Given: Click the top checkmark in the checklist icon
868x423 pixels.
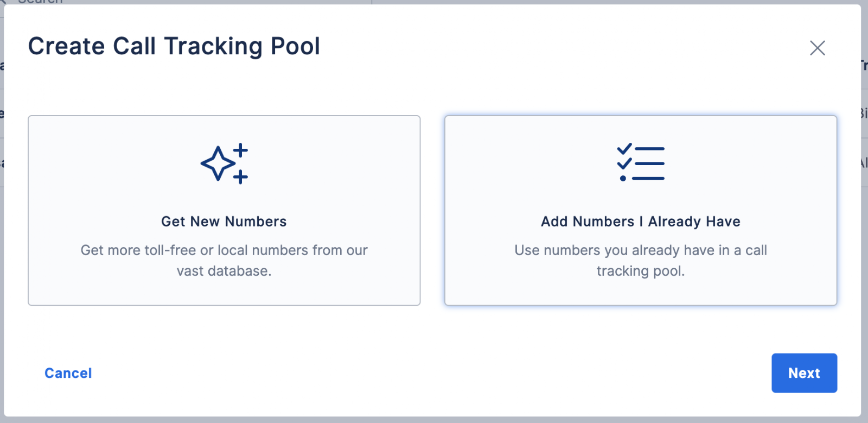Looking at the screenshot, I should pyautogui.click(x=624, y=148).
